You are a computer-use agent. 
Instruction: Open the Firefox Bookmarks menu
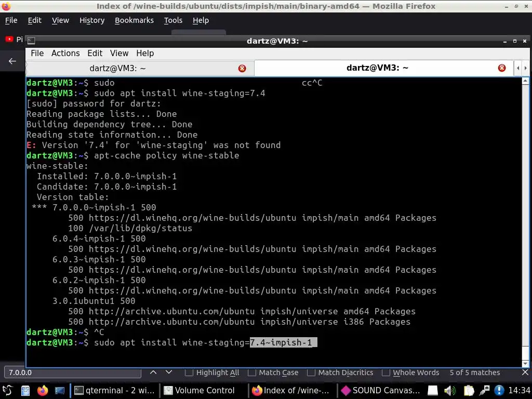click(x=134, y=20)
